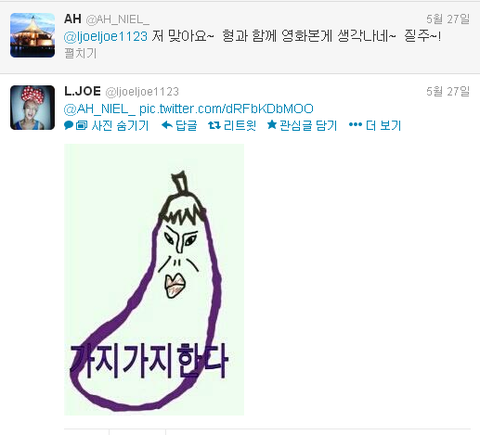Click the three-dot more icon
This screenshot has height=435, width=480.
(355, 125)
